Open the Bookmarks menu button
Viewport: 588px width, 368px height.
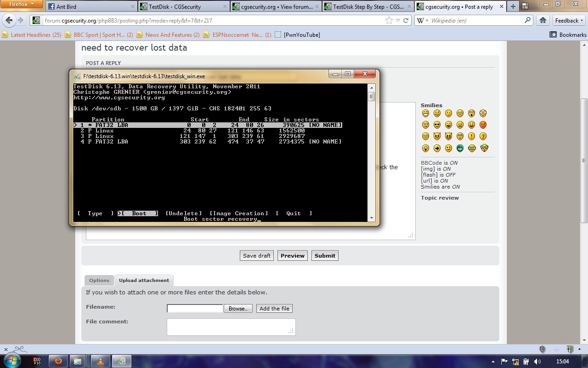[568, 34]
